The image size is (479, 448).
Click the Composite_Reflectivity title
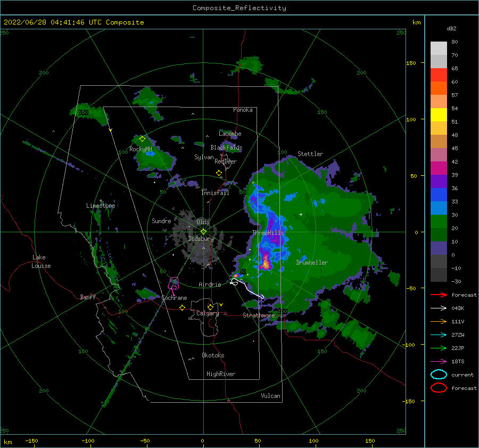coord(240,8)
